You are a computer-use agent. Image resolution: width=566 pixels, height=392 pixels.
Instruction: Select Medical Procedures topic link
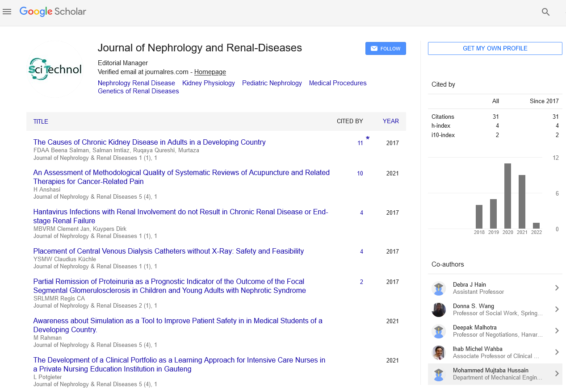[x=338, y=83]
